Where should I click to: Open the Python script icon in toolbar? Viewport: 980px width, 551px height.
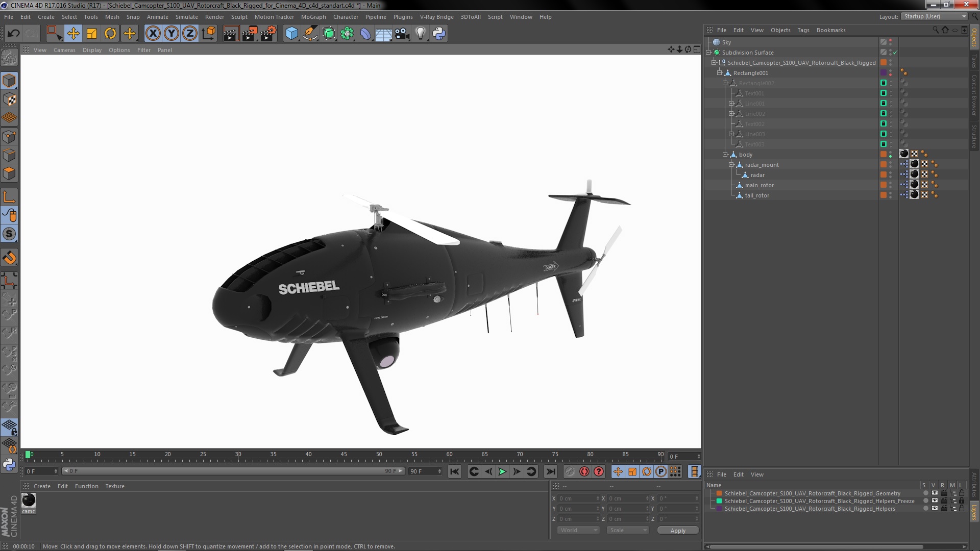pos(439,34)
